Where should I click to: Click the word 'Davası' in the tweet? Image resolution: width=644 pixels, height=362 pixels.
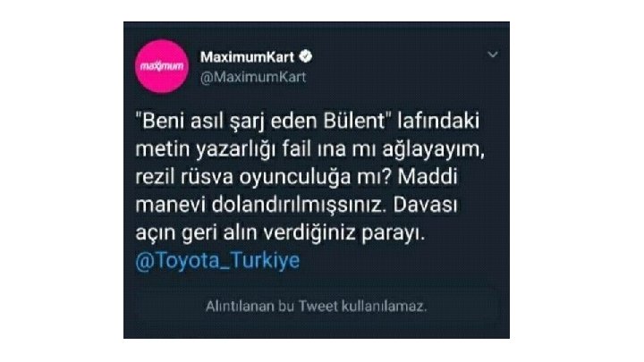coord(425,205)
